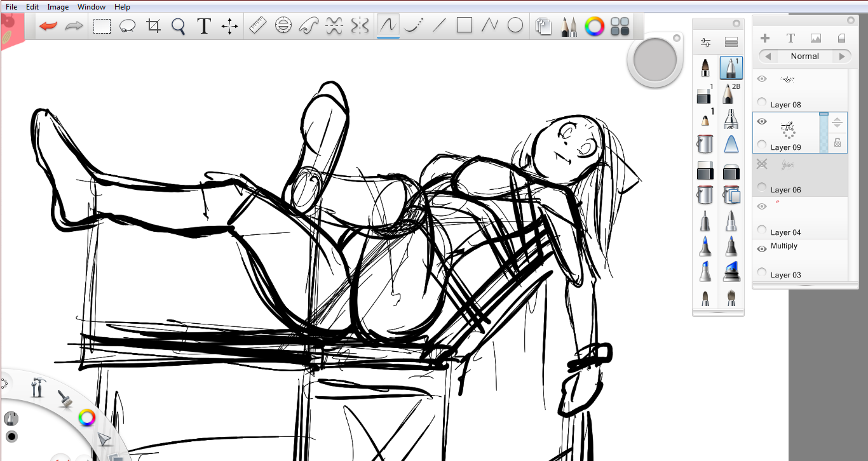Choose the Text tool in the toolbar
Image resolution: width=868 pixels, height=461 pixels.
click(x=203, y=26)
